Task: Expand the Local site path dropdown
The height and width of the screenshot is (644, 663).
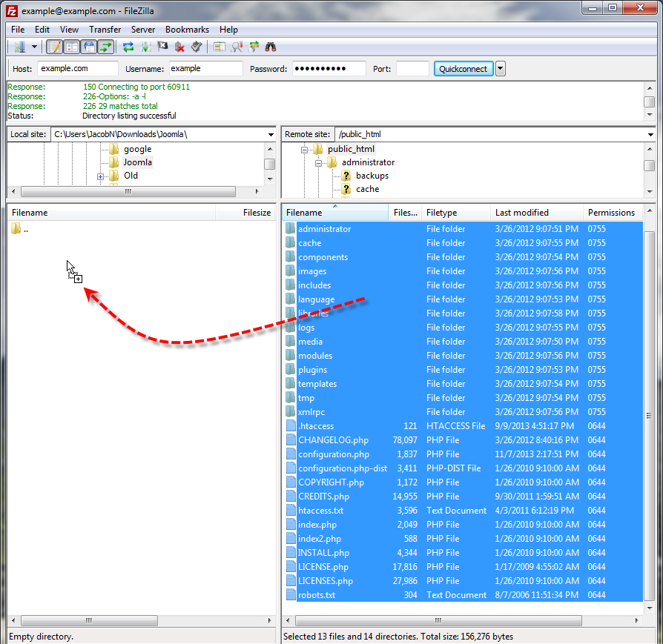Action: [x=270, y=134]
